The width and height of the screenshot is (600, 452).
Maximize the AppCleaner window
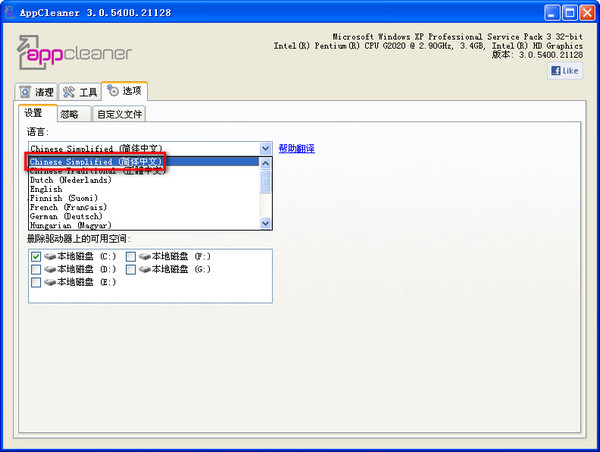click(x=569, y=13)
